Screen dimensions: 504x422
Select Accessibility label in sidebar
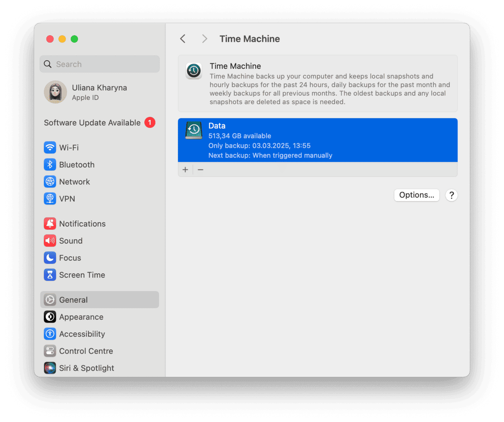tap(82, 334)
